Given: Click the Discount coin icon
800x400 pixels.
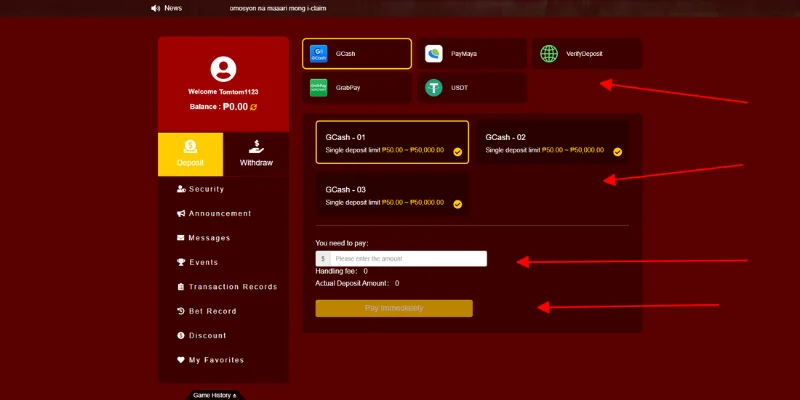Looking at the screenshot, I should (181, 336).
